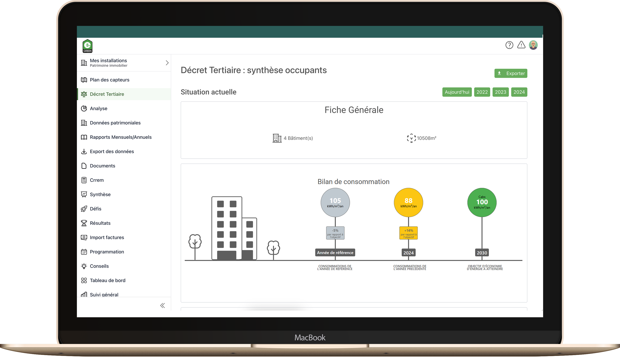The image size is (620, 364).
Task: Open the help question-mark icon
Action: click(x=509, y=45)
